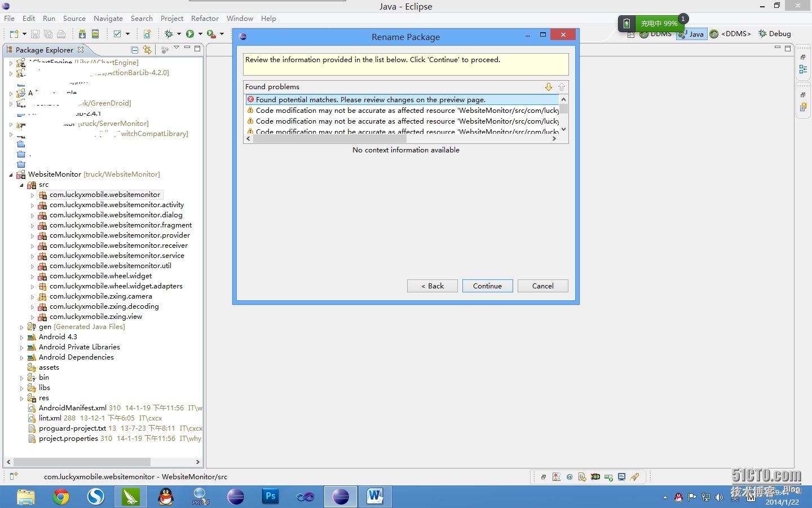
Task: Click the Run External Tools icon
Action: pos(211,34)
